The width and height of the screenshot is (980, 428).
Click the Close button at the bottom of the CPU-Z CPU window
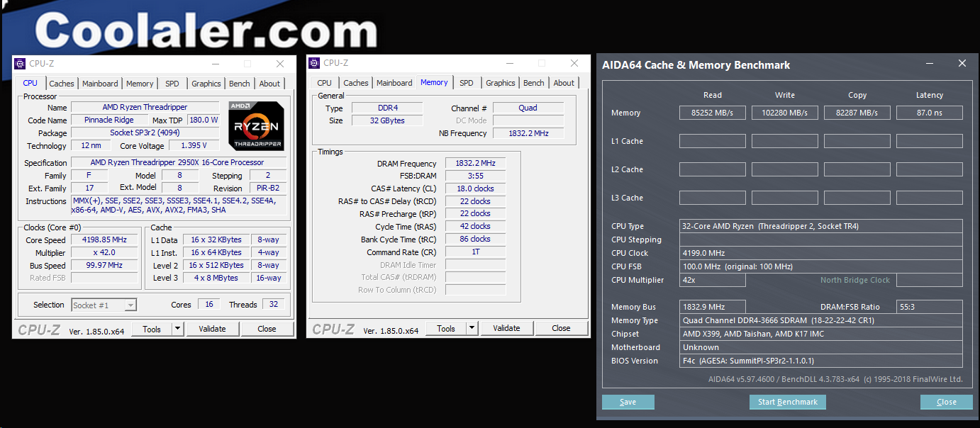[x=267, y=329]
